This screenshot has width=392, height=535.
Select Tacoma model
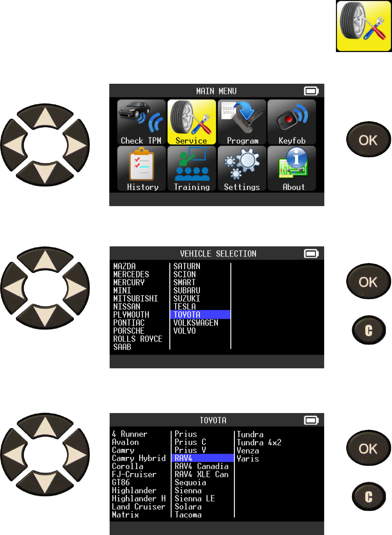click(188, 515)
